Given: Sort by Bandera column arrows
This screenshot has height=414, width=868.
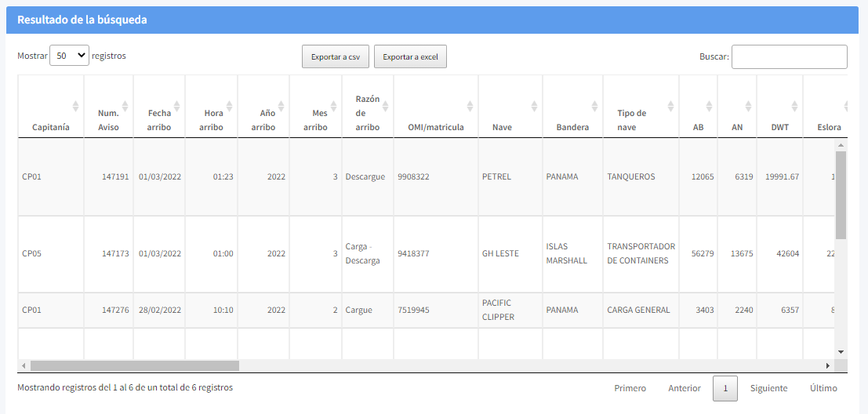Looking at the screenshot, I should click(595, 106).
